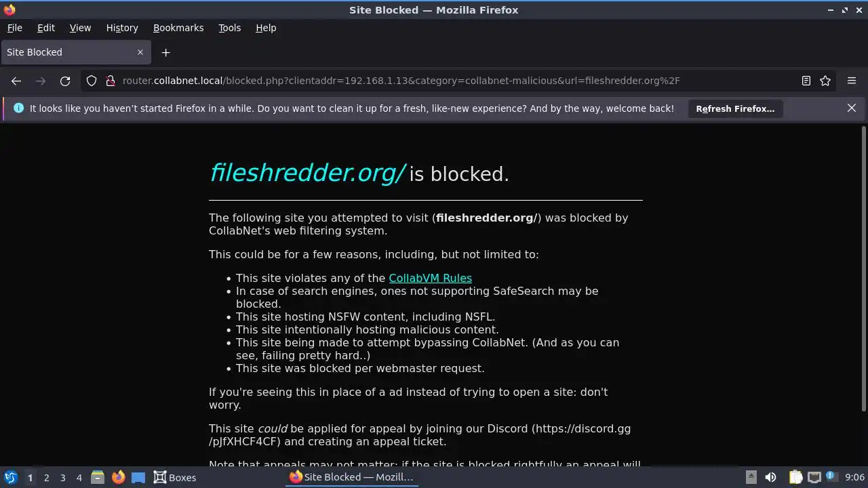The height and width of the screenshot is (488, 868).
Task: Launch Firefox from the taskbar launcher
Action: [x=118, y=477]
